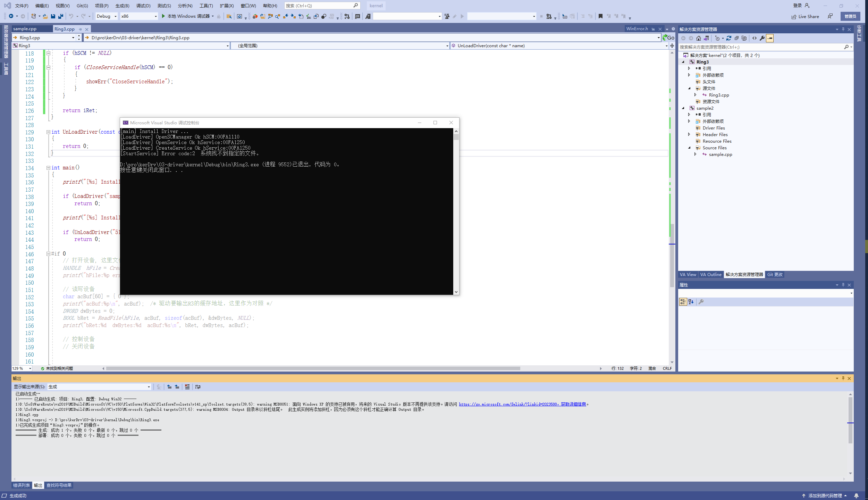This screenshot has width=868, height=500.
Task: Click the Live Share button
Action: click(x=805, y=16)
